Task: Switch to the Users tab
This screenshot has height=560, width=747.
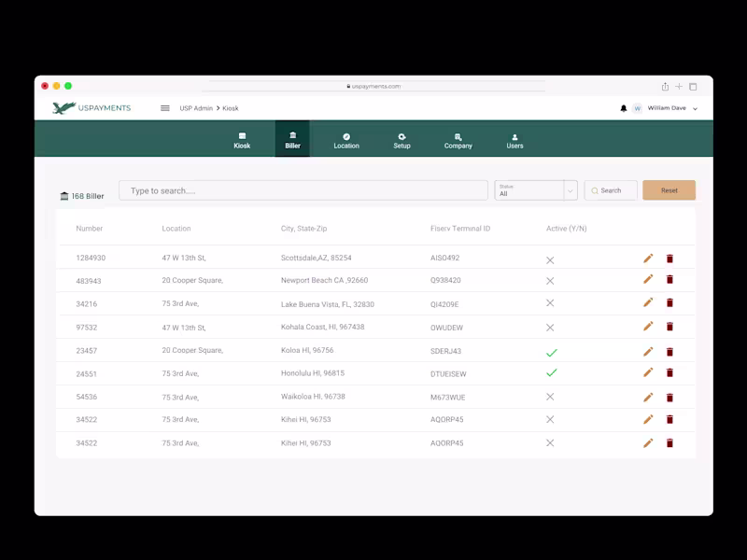Action: coord(514,141)
